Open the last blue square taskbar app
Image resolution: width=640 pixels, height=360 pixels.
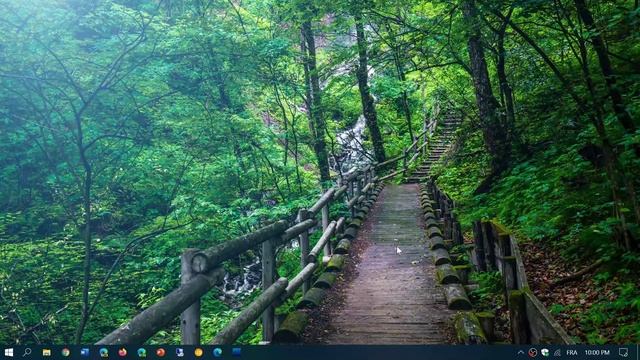tap(236, 352)
